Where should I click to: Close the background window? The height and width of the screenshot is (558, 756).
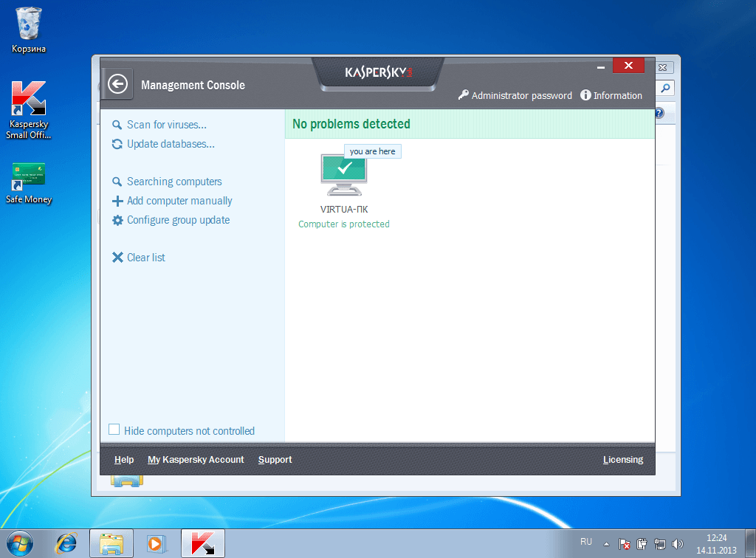(x=664, y=67)
